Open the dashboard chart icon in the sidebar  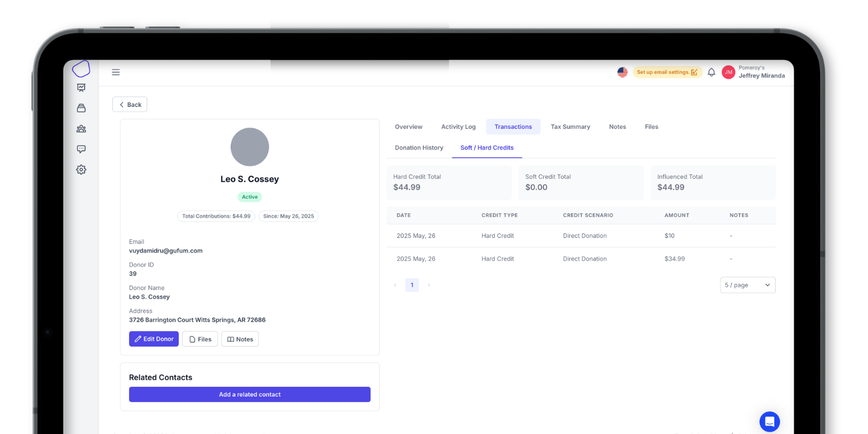pos(81,88)
